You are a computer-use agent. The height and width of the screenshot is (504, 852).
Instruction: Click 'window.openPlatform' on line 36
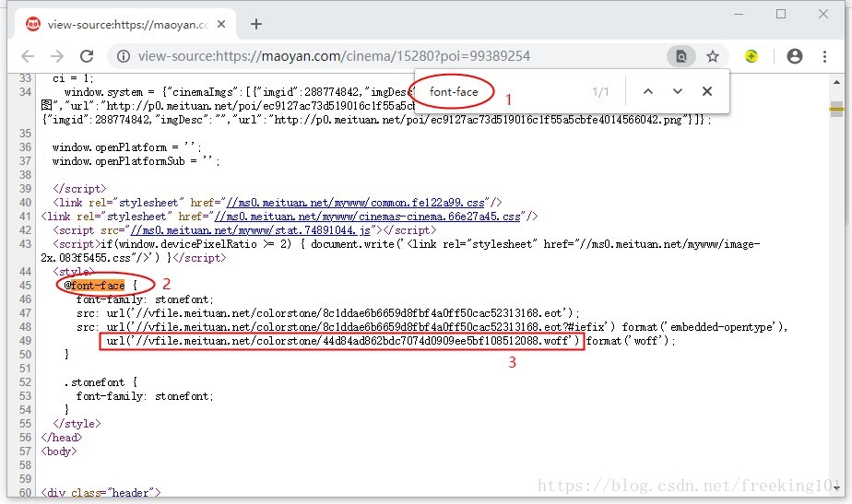tap(110, 147)
